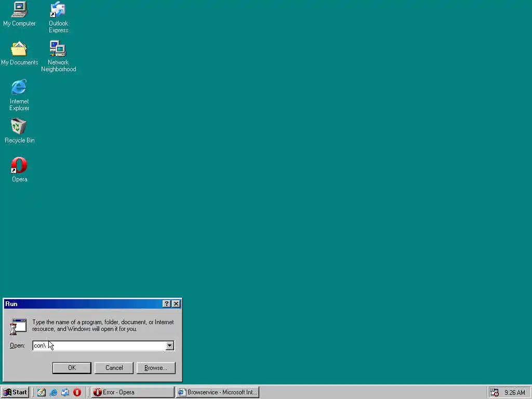Click the Show Desktop quick launch icon
The height and width of the screenshot is (399, 532).
click(x=42, y=392)
